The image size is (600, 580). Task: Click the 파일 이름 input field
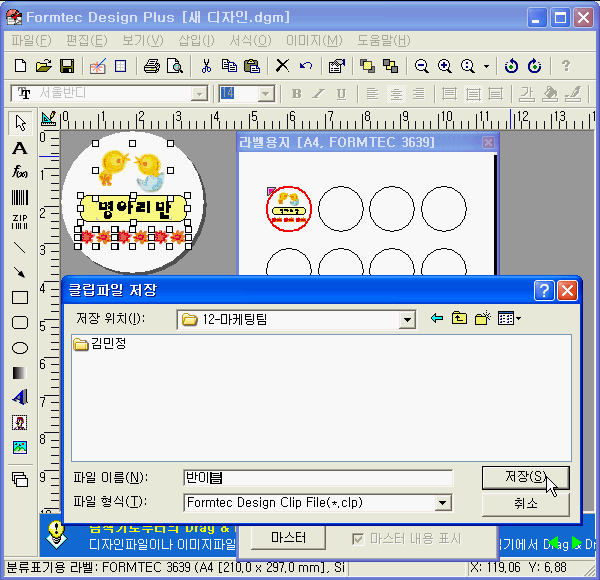point(318,478)
